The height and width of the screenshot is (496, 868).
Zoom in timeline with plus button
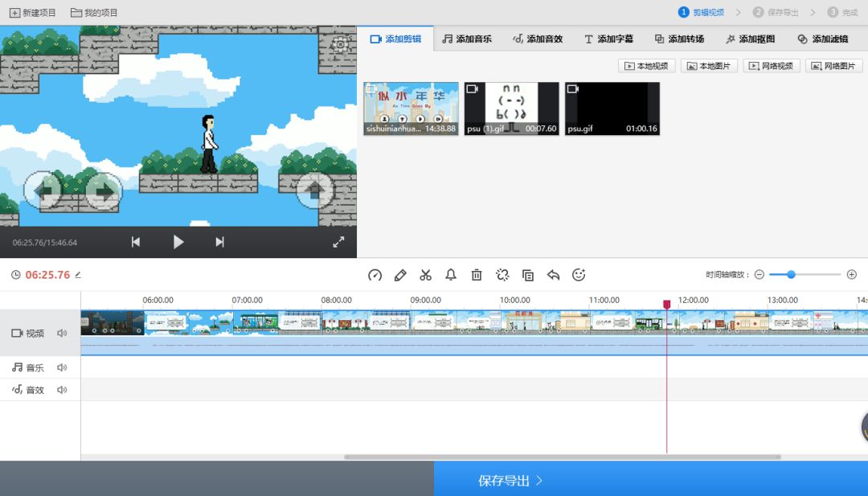(852, 275)
